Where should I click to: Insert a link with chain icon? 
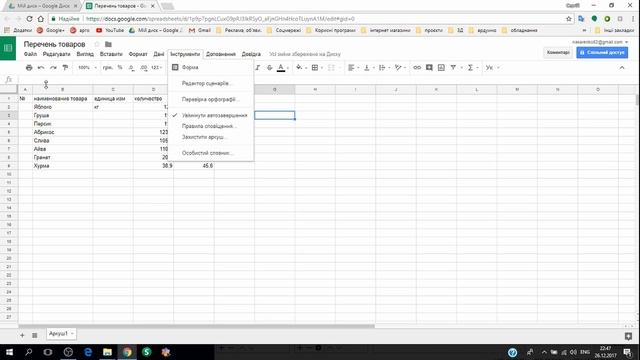417,67
